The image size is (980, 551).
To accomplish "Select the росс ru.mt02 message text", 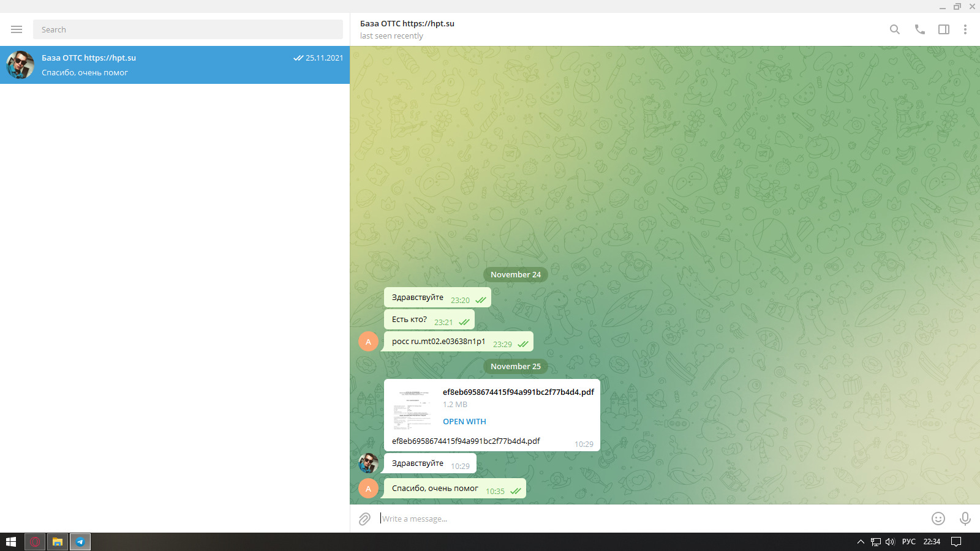I will click(x=439, y=342).
